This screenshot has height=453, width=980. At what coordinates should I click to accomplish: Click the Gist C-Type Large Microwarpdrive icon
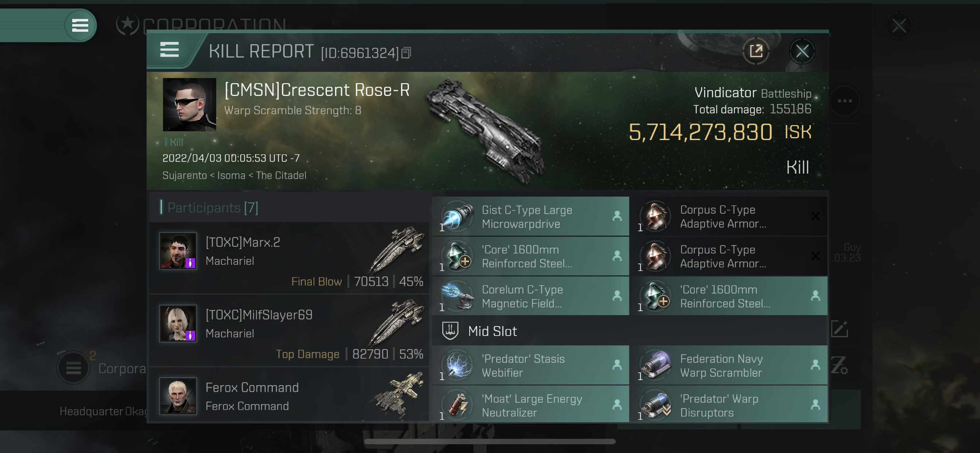458,216
